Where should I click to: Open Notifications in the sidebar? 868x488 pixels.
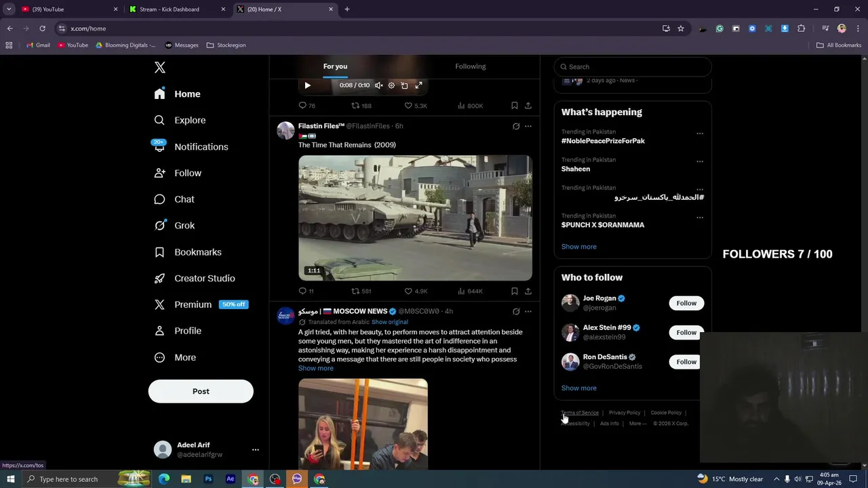coord(191,146)
